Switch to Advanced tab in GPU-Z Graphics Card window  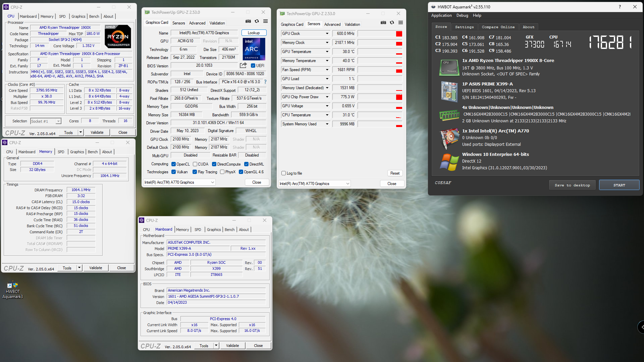pos(197,23)
